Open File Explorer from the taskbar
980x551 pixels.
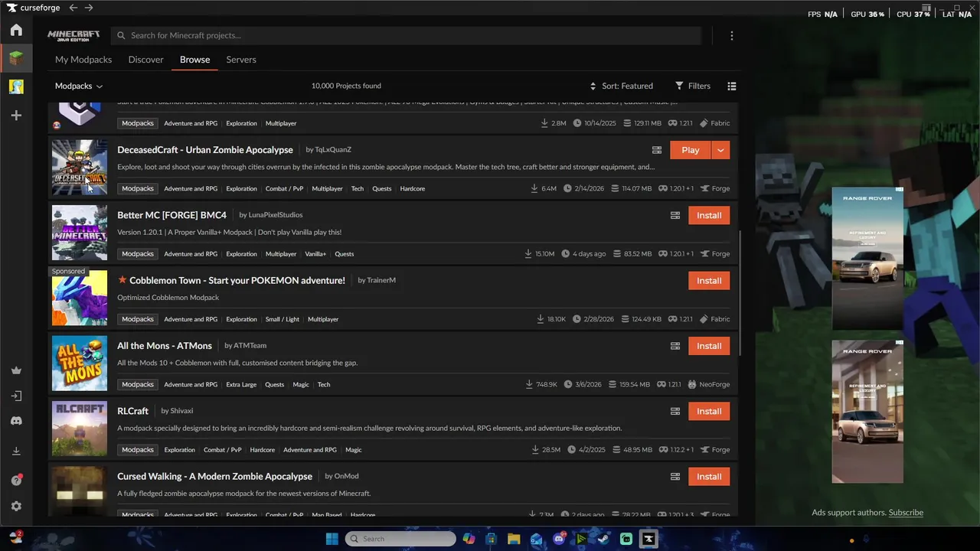pyautogui.click(x=514, y=539)
